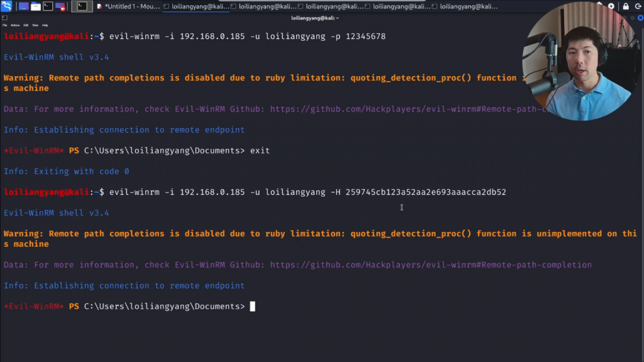The height and width of the screenshot is (362, 644).
Task: Click the lock screen padlock icon
Action: [626, 6]
